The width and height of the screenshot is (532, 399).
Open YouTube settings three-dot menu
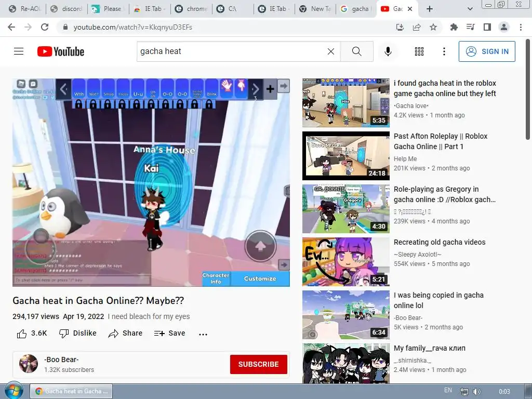tap(444, 51)
